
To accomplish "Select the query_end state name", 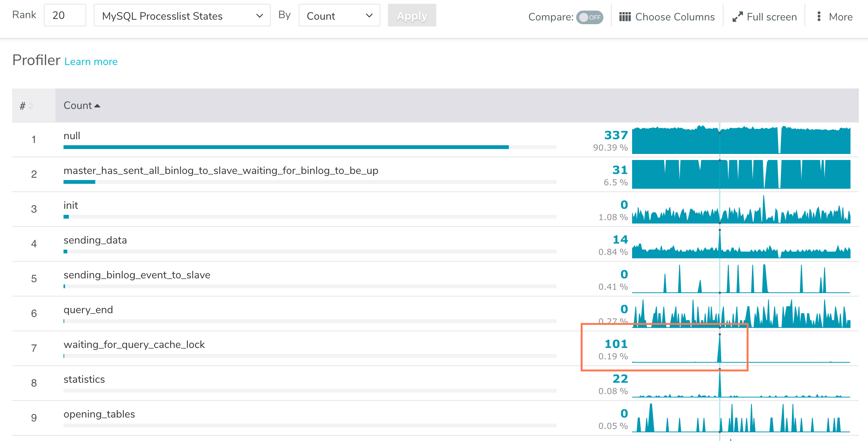I will tap(88, 310).
